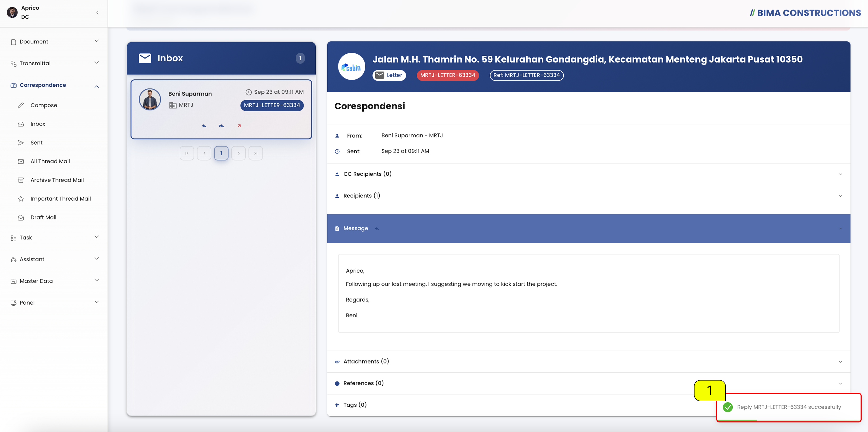Collapse the sidebar with the left chevron
868x432 pixels.
click(x=97, y=12)
